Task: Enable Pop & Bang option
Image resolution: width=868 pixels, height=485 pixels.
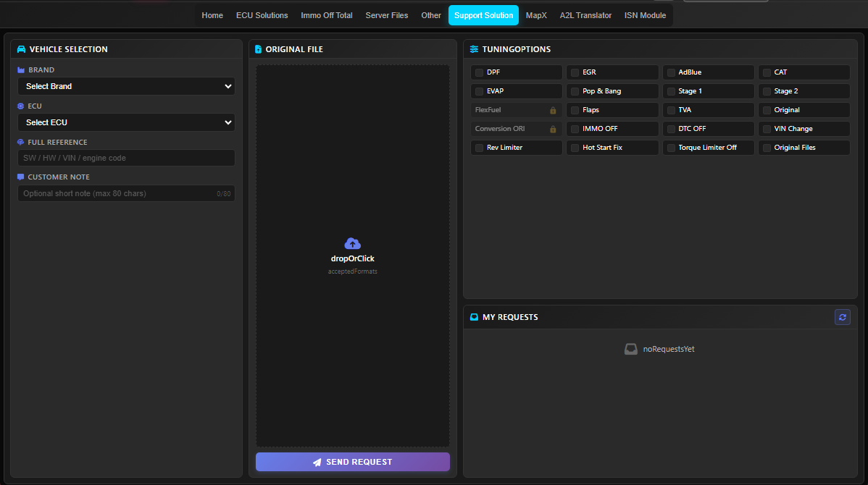Action: (x=575, y=91)
